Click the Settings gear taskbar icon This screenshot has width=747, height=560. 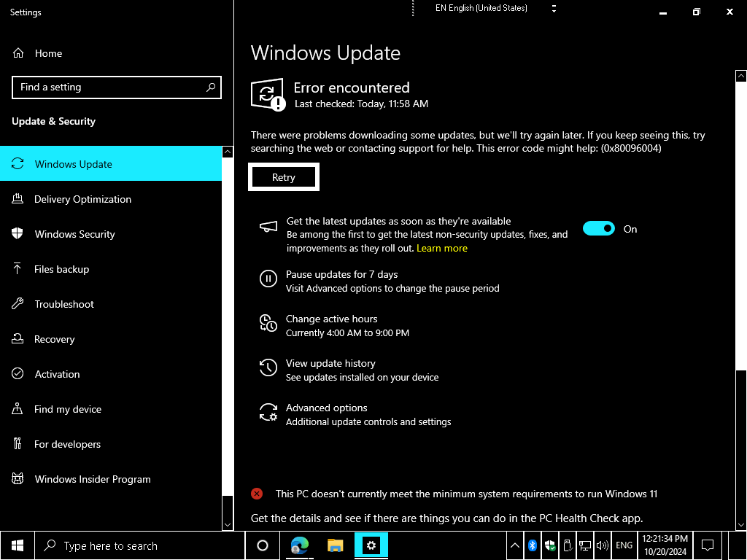pos(371,545)
